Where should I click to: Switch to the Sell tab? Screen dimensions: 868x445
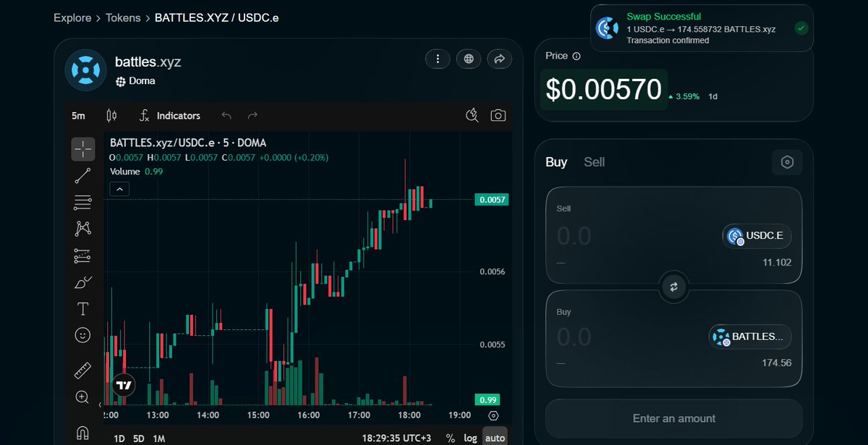(x=595, y=162)
